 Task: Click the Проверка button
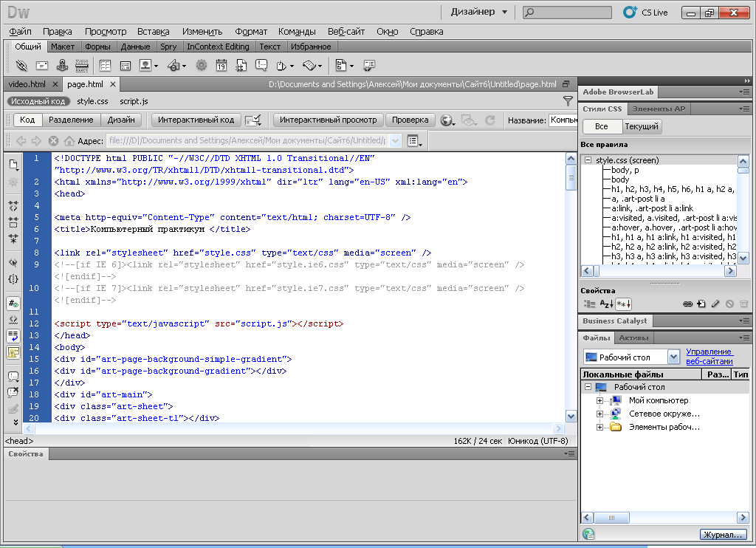[410, 120]
